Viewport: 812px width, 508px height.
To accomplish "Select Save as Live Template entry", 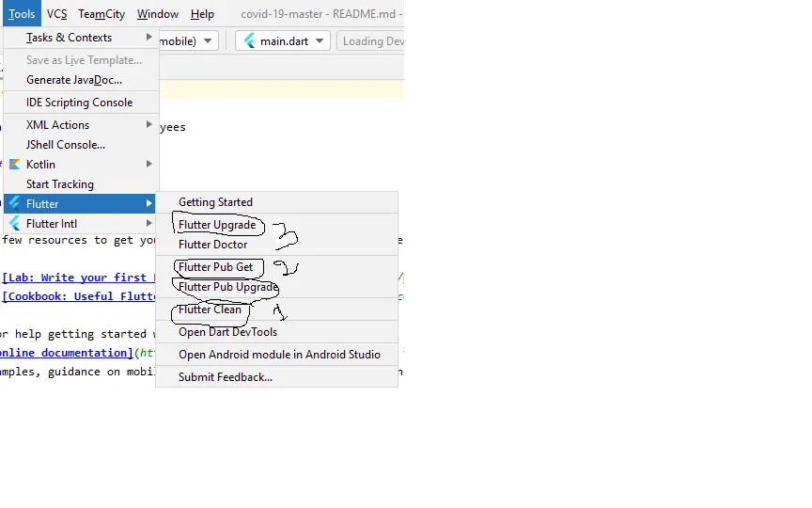I will [82, 60].
